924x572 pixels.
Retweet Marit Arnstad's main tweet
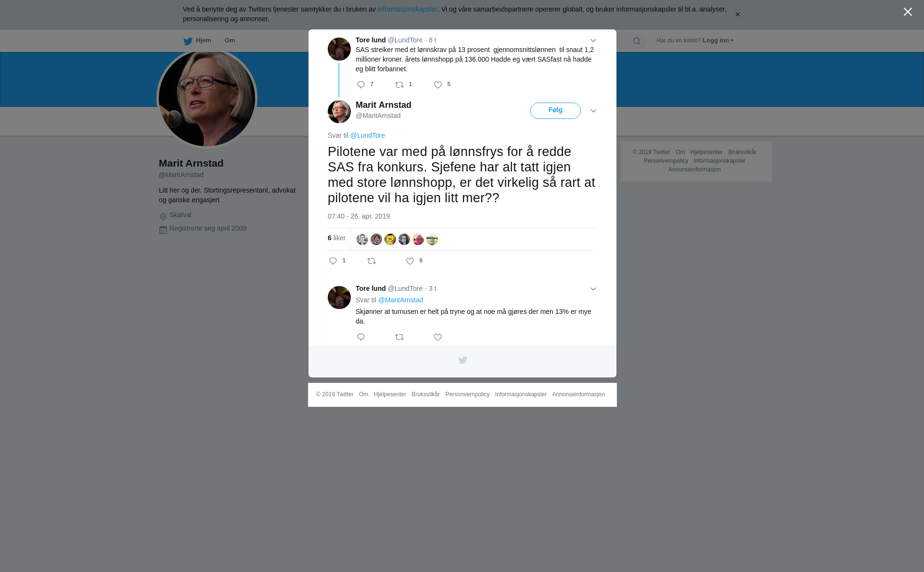point(372,261)
